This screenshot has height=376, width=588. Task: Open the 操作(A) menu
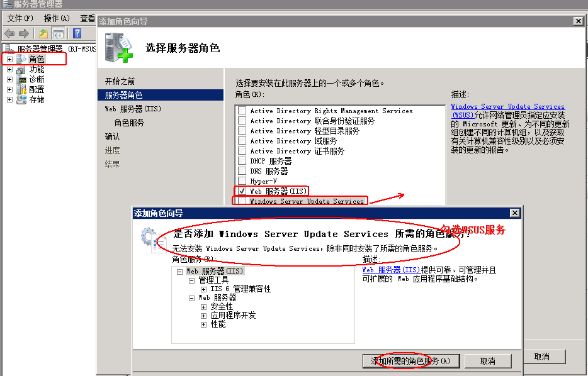(x=57, y=18)
